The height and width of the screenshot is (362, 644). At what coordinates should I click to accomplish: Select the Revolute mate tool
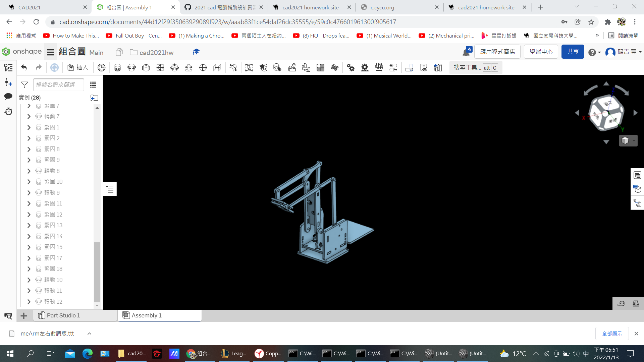click(x=131, y=68)
